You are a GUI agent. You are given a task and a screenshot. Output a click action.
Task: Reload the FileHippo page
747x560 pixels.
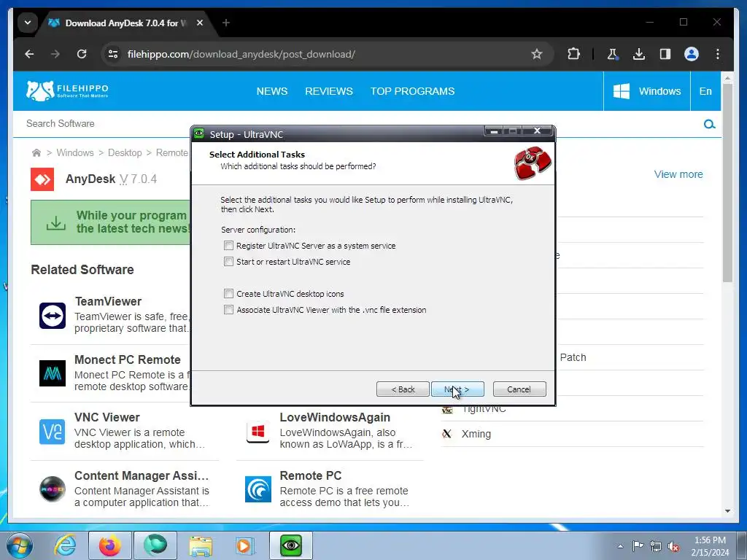click(x=82, y=54)
